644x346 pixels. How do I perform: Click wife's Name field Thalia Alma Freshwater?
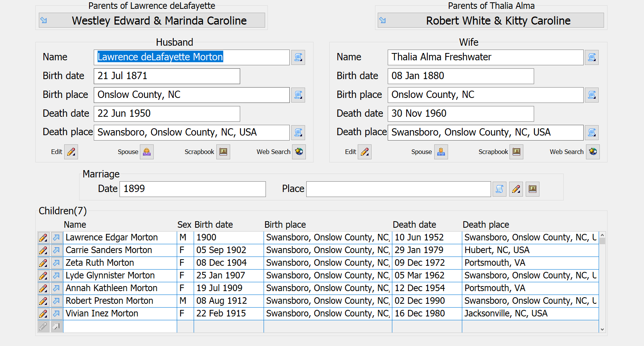(485, 57)
